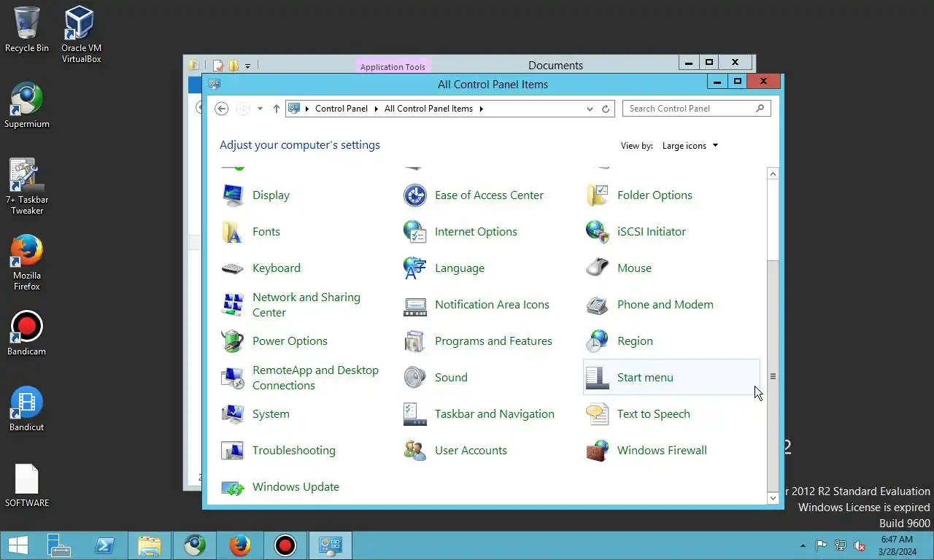This screenshot has height=560, width=934.
Task: Expand the All Control Panel Items breadcrumb arrow
Action: click(x=482, y=109)
